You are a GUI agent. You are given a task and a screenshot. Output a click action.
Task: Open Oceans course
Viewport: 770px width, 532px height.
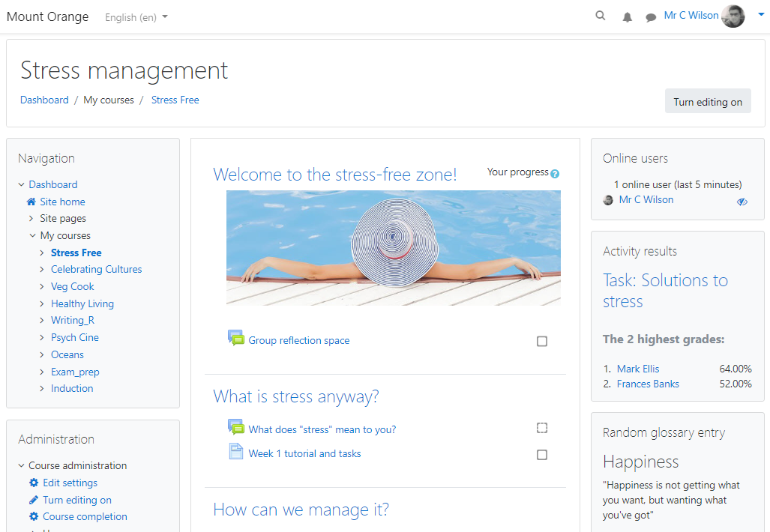[x=67, y=355]
